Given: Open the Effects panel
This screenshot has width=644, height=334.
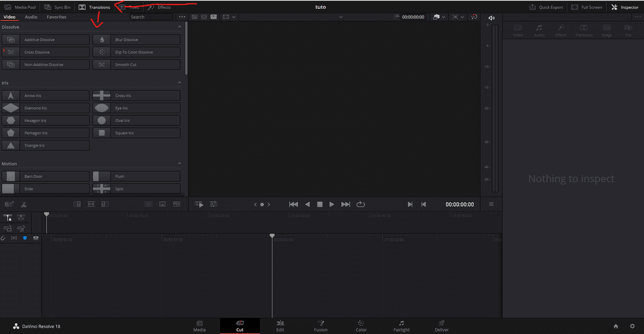Looking at the screenshot, I should (x=159, y=7).
